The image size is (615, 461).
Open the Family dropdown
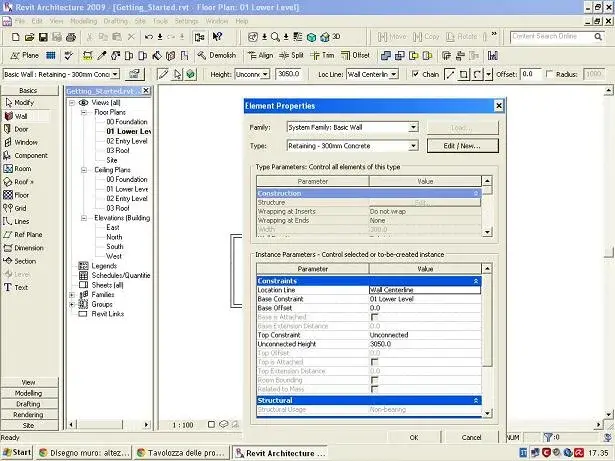tap(413, 127)
